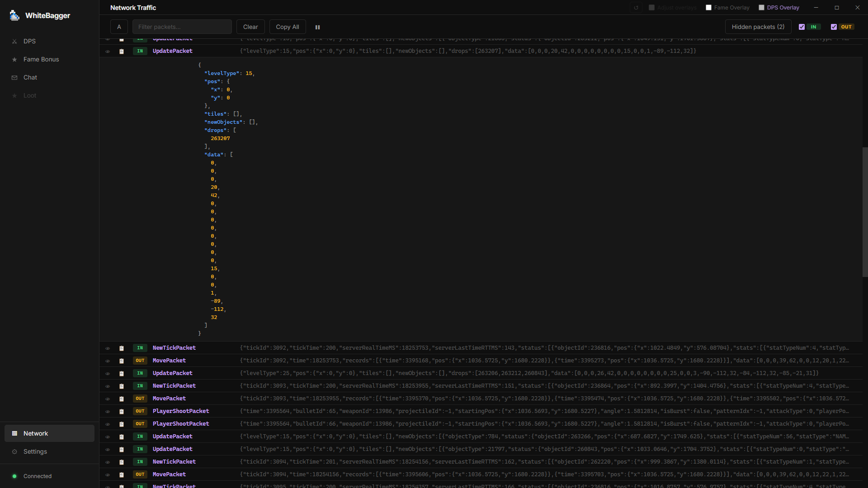Viewport: 868px width, 488px height.
Task: Click the A toggle button beside filter
Action: 119,27
